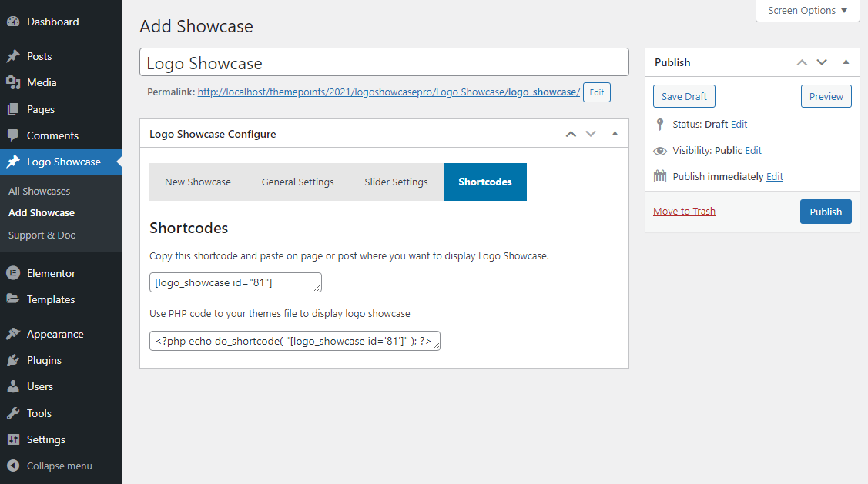Screen dimensions: 868x484
Task: Move Logo Showcase Configure panel up
Action: pos(571,134)
